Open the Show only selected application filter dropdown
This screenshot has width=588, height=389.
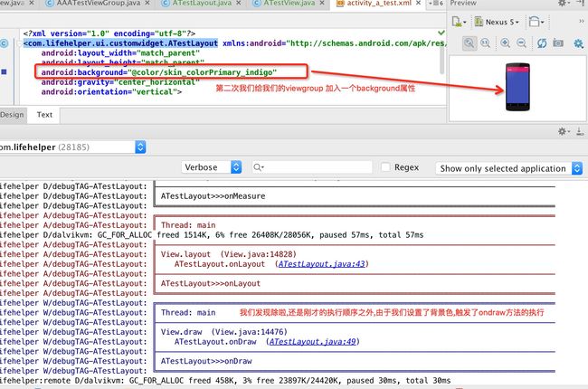(x=509, y=168)
